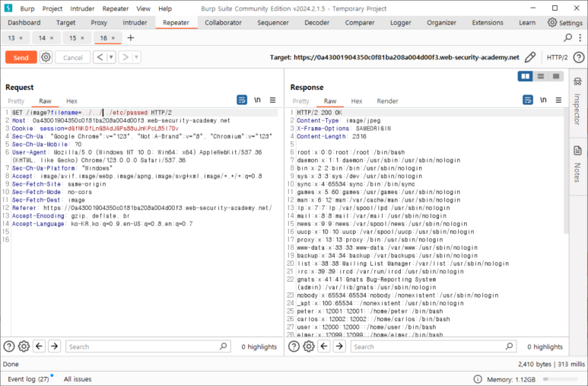Open the three-dot menu in the tab row
Image resolution: width=588 pixels, height=386 pixels.
click(x=580, y=37)
